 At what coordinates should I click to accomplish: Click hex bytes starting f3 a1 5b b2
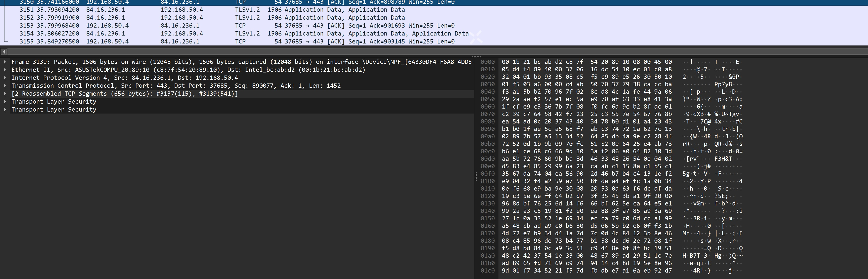click(587, 92)
